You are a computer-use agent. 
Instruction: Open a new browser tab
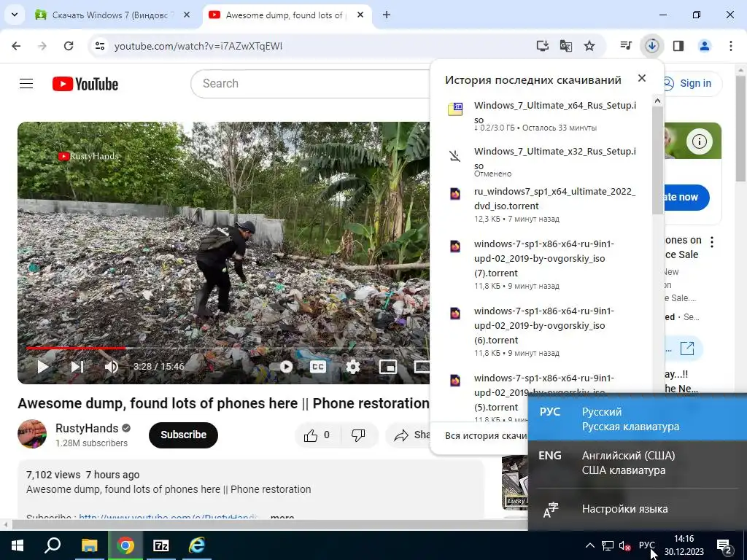387,15
